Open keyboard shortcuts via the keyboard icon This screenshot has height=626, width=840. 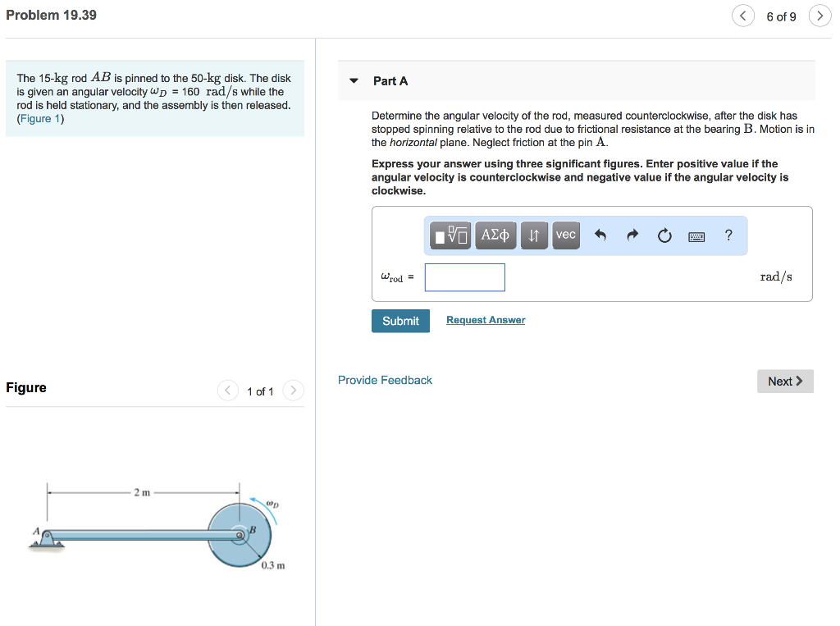click(x=696, y=236)
